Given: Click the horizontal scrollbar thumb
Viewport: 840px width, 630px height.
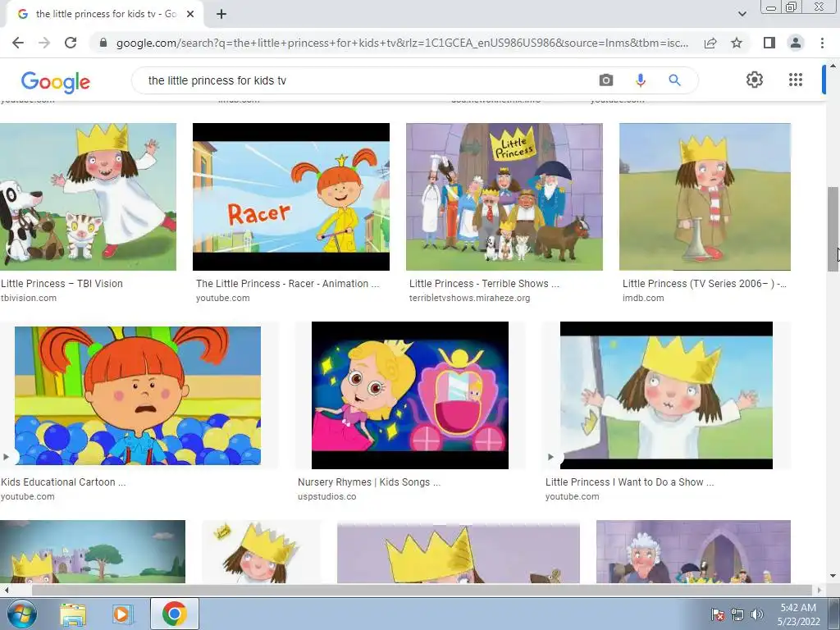Looking at the screenshot, I should point(421,590).
